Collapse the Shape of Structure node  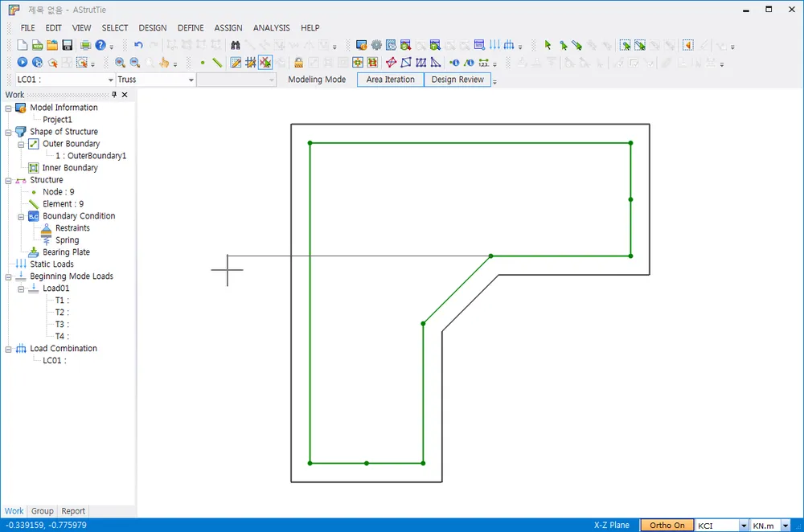click(8, 133)
